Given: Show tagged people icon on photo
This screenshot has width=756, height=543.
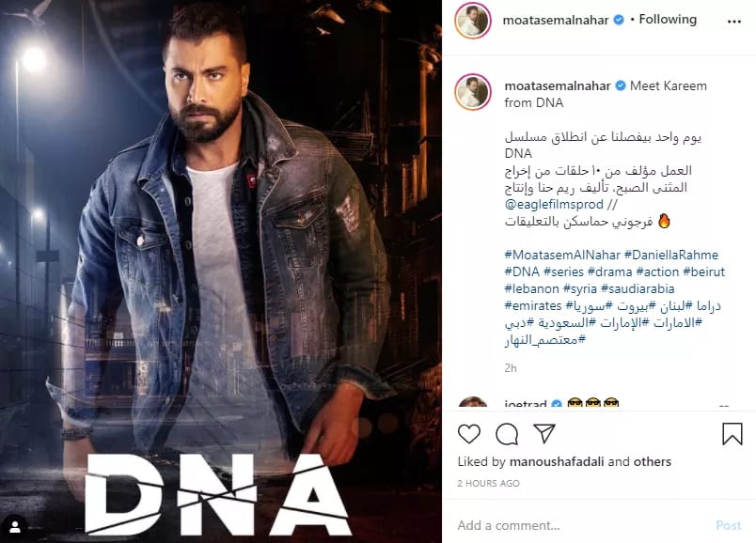Looking at the screenshot, I should [x=15, y=527].
